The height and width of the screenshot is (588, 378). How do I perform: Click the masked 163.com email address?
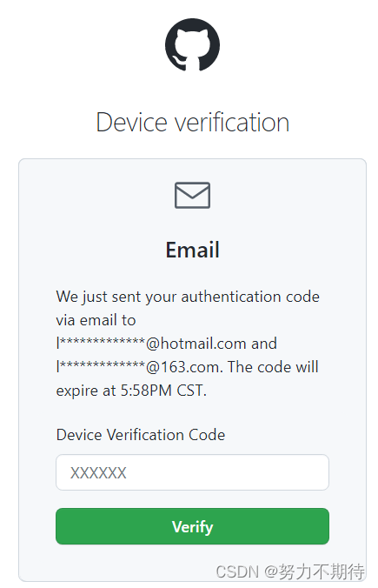(138, 367)
